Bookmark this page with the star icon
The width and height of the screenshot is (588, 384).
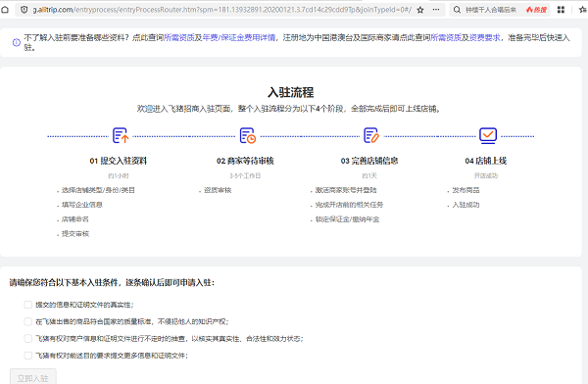(x=420, y=10)
